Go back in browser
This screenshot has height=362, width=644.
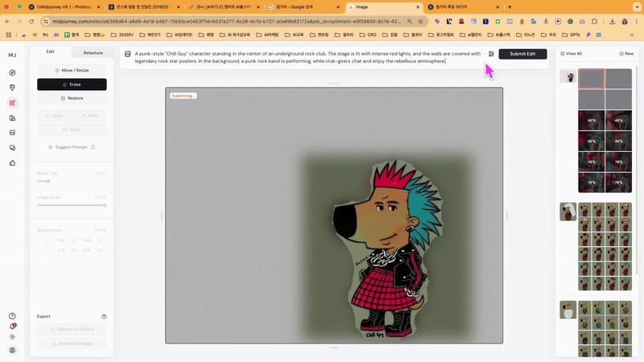coord(7,22)
